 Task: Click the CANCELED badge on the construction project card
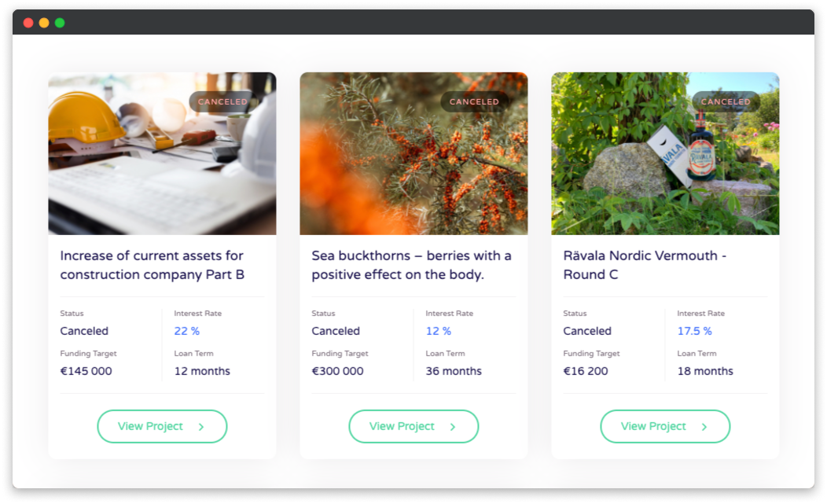click(222, 101)
